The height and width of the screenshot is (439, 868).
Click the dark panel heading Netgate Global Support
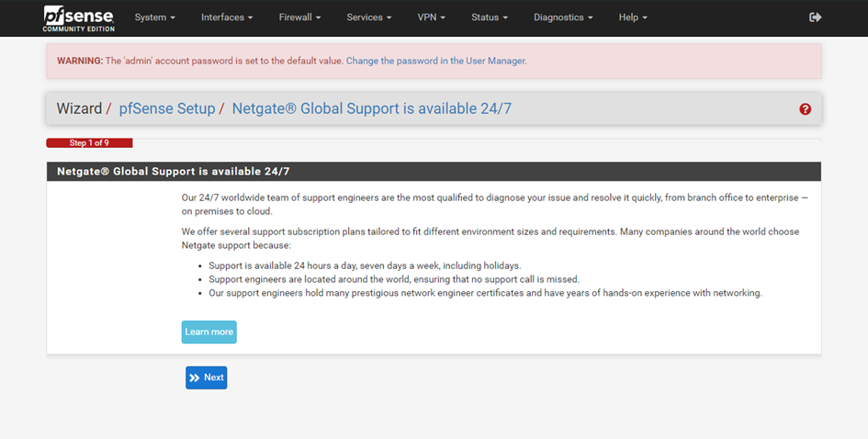pyautogui.click(x=434, y=172)
